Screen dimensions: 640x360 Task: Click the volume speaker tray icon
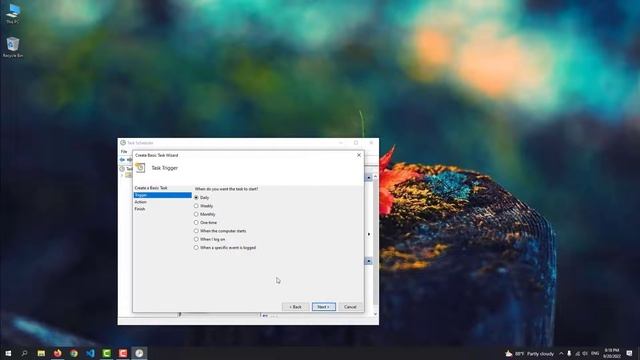[x=585, y=354]
